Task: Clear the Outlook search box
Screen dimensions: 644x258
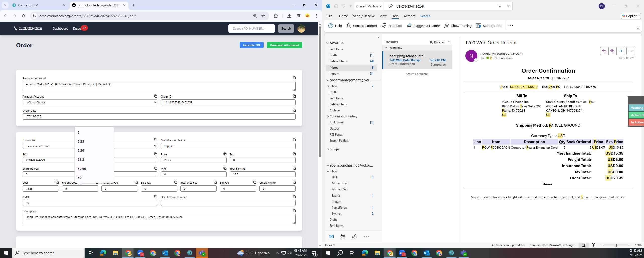Action: click(508, 6)
